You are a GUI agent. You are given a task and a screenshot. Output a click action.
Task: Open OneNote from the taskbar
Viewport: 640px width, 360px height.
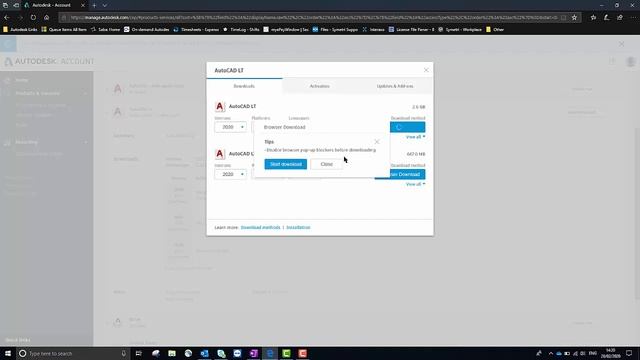coord(253,353)
